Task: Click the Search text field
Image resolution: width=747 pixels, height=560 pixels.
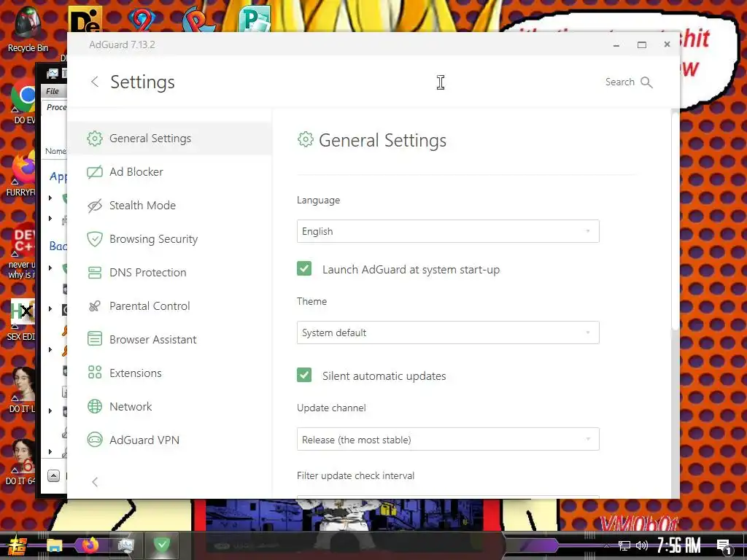Action: [620, 82]
